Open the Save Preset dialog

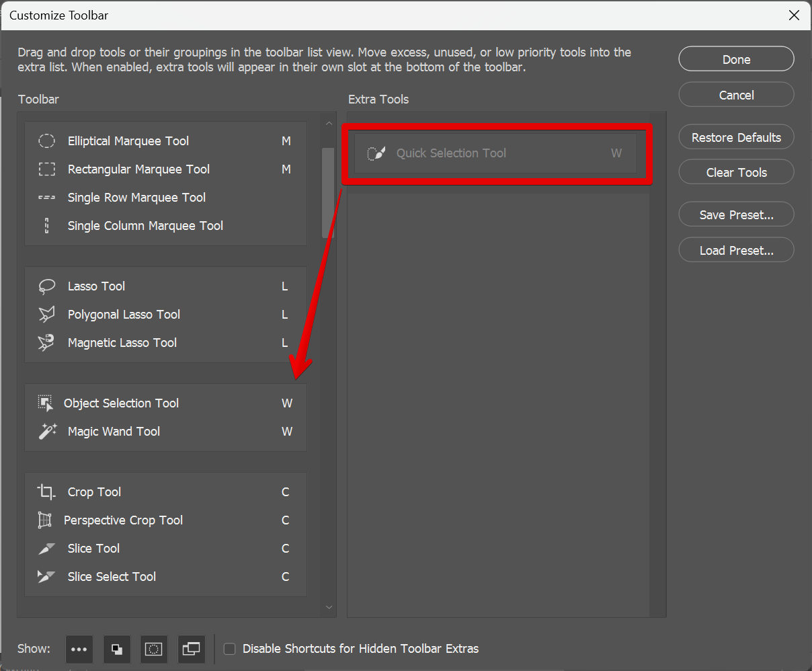pyautogui.click(x=736, y=215)
